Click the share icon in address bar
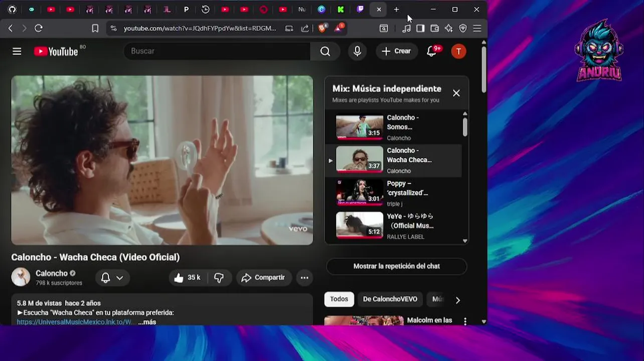Image resolution: width=644 pixels, height=361 pixels. coord(305,28)
